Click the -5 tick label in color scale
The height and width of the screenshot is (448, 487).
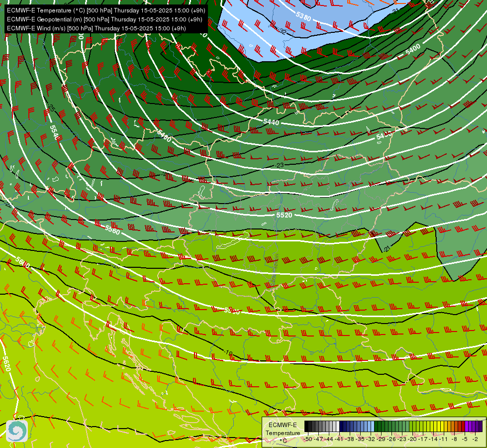click(464, 439)
